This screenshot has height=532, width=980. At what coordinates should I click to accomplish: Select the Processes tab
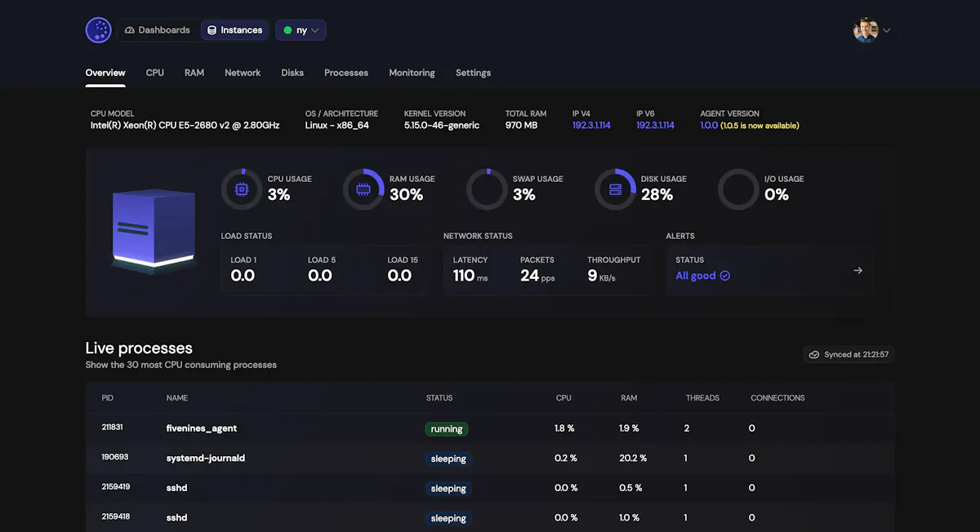coord(346,73)
